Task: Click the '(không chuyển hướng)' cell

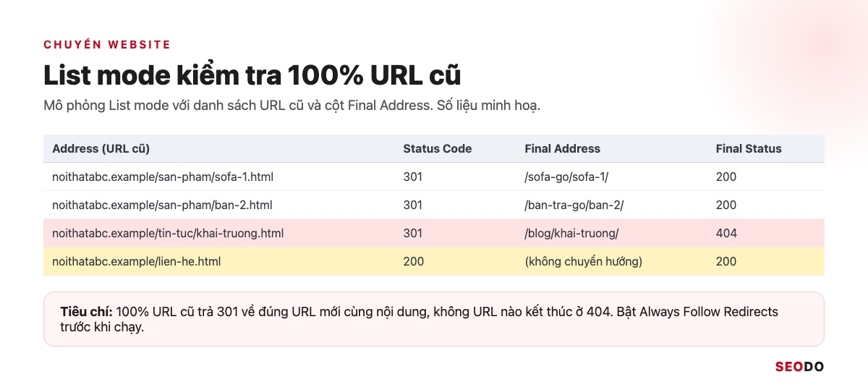Action: [583, 261]
